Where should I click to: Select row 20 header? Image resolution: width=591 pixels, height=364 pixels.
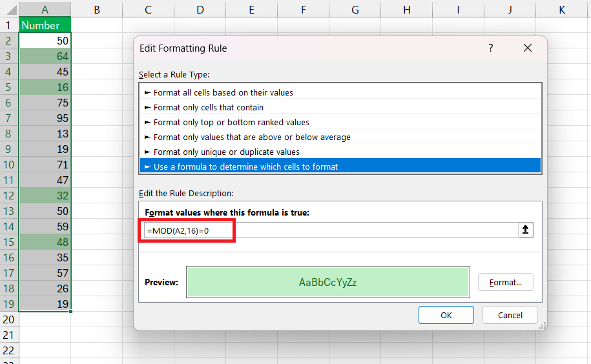pos(10,319)
